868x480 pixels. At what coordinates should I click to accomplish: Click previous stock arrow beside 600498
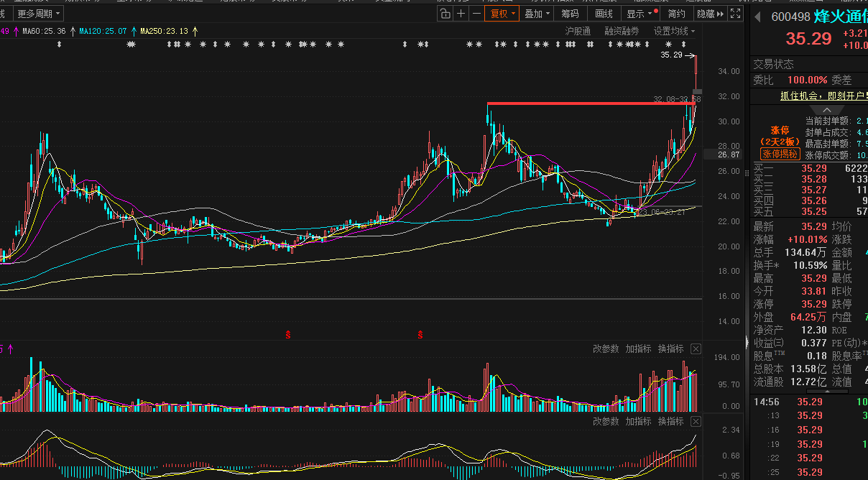(757, 17)
